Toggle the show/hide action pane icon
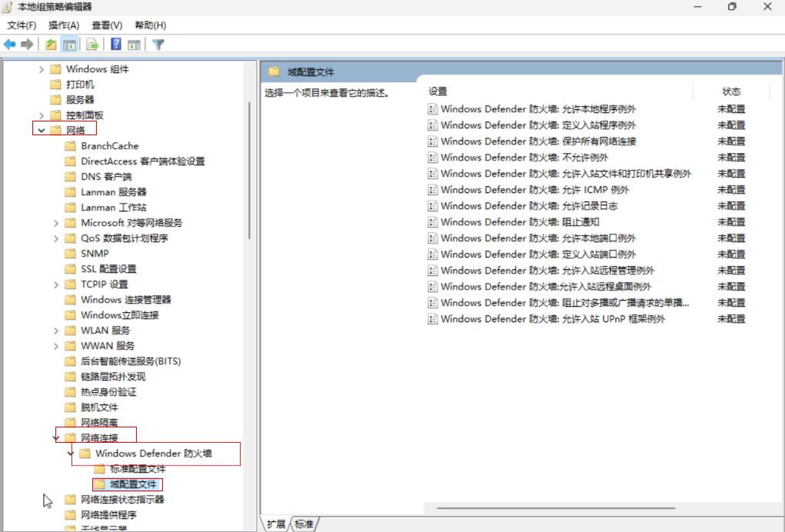Viewport: 785px width, 532px height. coord(134,45)
